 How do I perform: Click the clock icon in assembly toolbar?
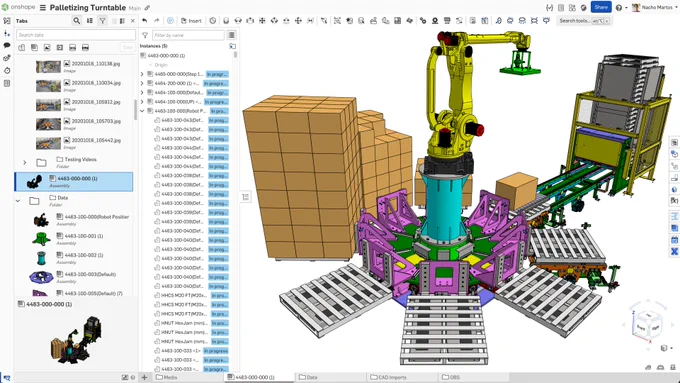212,20
